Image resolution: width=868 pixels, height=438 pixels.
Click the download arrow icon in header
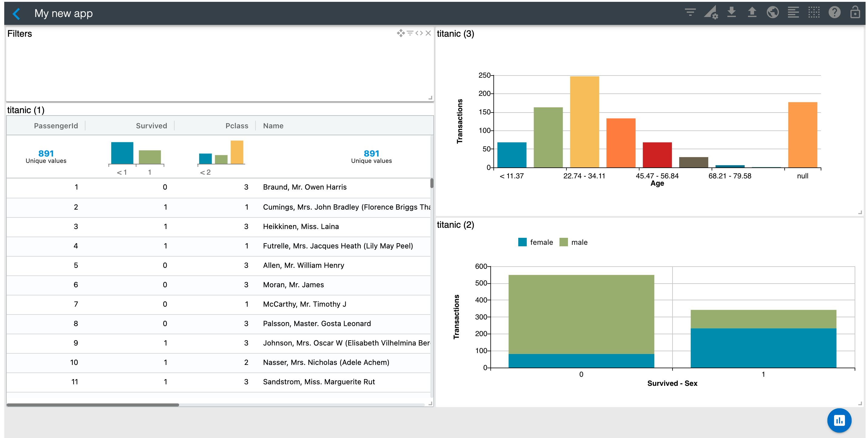click(x=731, y=13)
